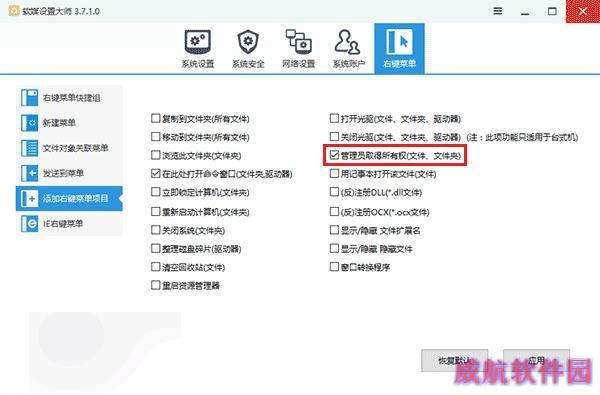Uncheck 在此处打开命令窗口 checkbox
The width and height of the screenshot is (600, 395).
click(155, 173)
